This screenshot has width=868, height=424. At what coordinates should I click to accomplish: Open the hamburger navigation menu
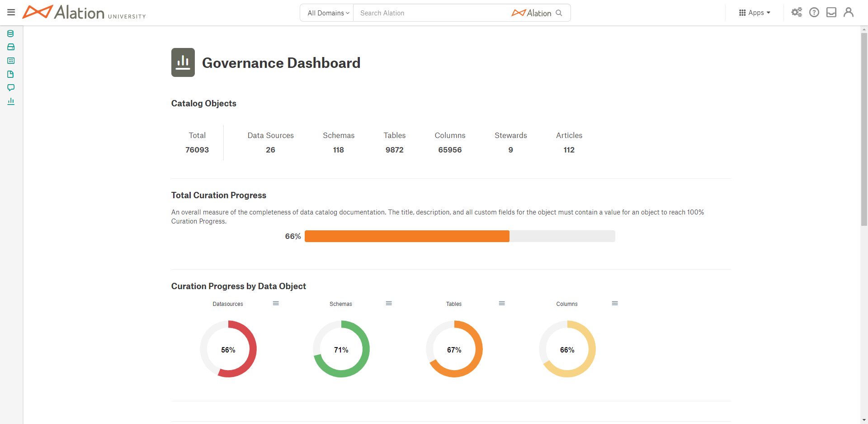click(11, 12)
